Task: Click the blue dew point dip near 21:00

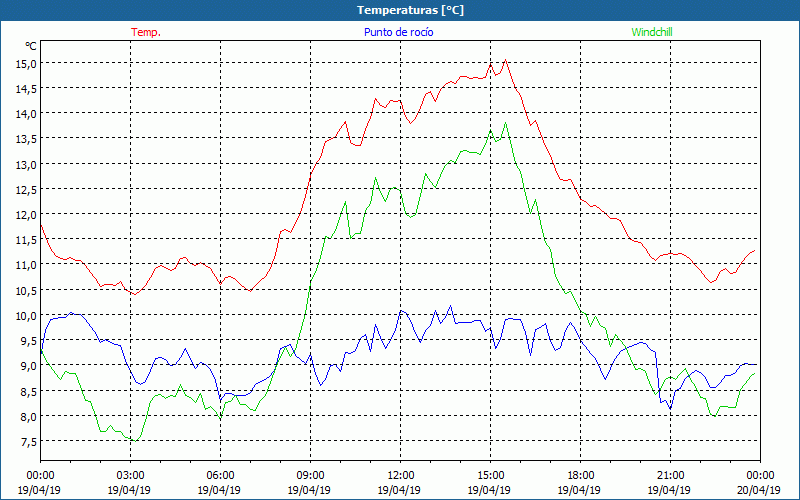Action: pos(670,409)
